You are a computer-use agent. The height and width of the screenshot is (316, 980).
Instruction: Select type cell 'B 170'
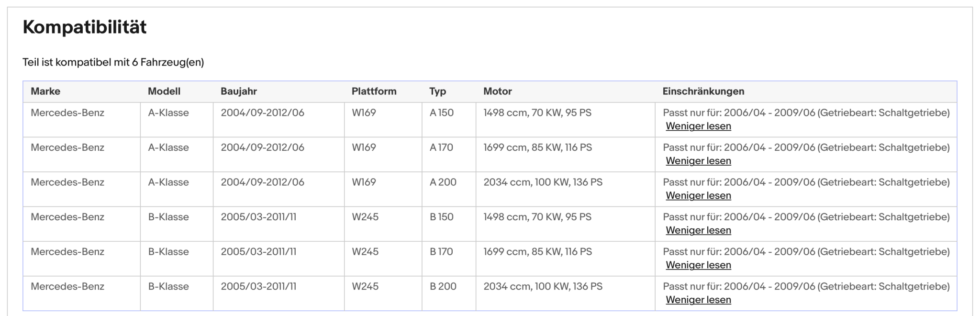coord(441,252)
